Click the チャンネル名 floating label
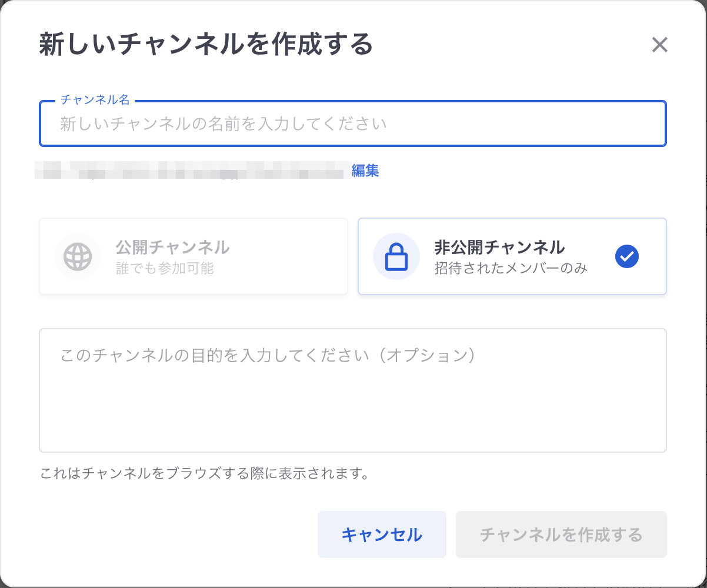 click(x=95, y=100)
